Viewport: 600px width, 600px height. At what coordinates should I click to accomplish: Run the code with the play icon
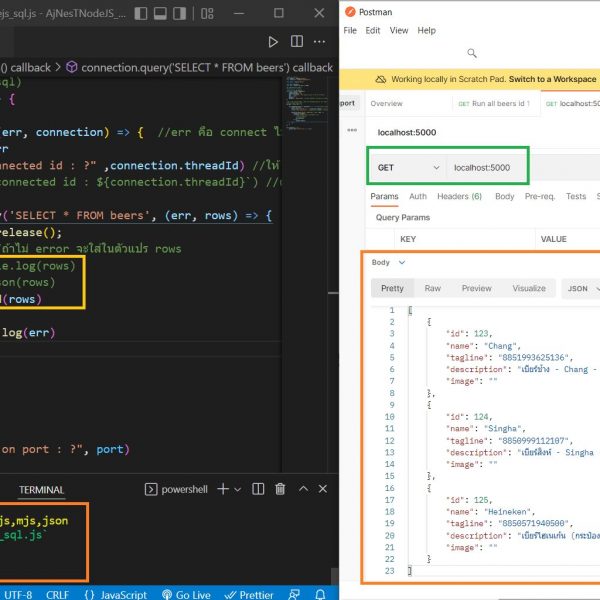click(x=273, y=42)
